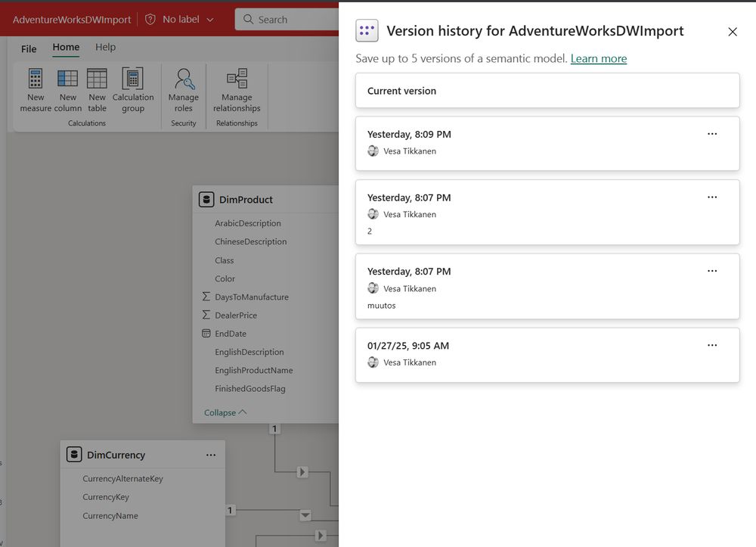Select the CurrencyAlternateKey column
This screenshot has height=547, width=756.
pyautogui.click(x=122, y=478)
